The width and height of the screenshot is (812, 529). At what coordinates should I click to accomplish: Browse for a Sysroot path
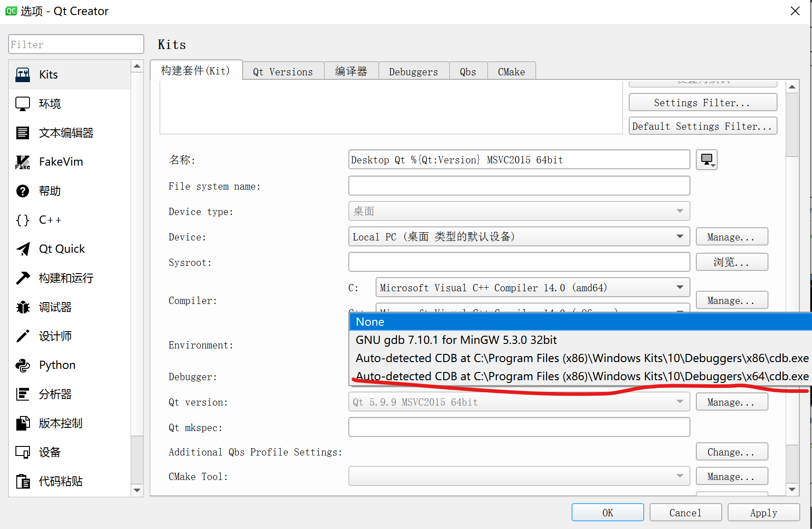731,262
